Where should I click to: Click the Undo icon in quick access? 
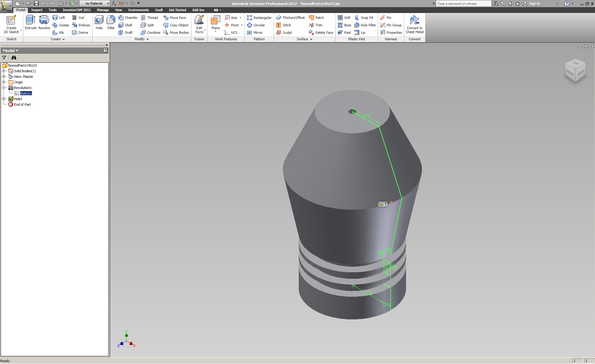(44, 3)
